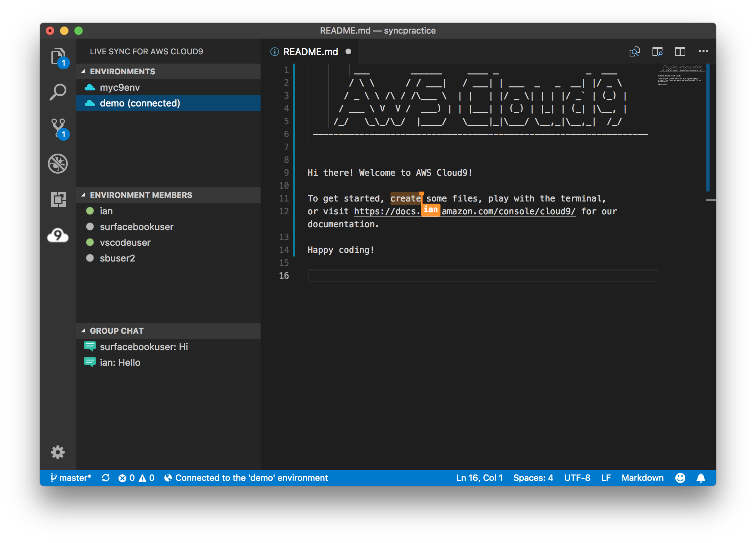Toggle online status for surfacebookuser
This screenshot has width=756, height=543.
pos(91,227)
